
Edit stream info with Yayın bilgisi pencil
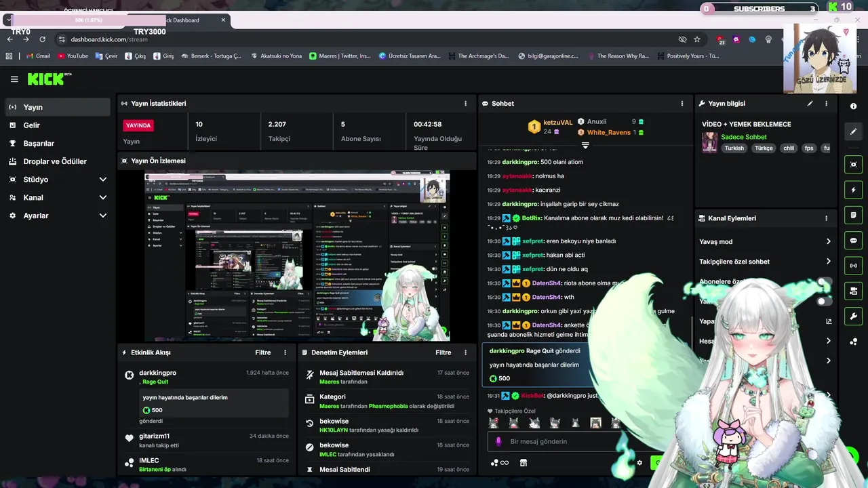pos(810,104)
